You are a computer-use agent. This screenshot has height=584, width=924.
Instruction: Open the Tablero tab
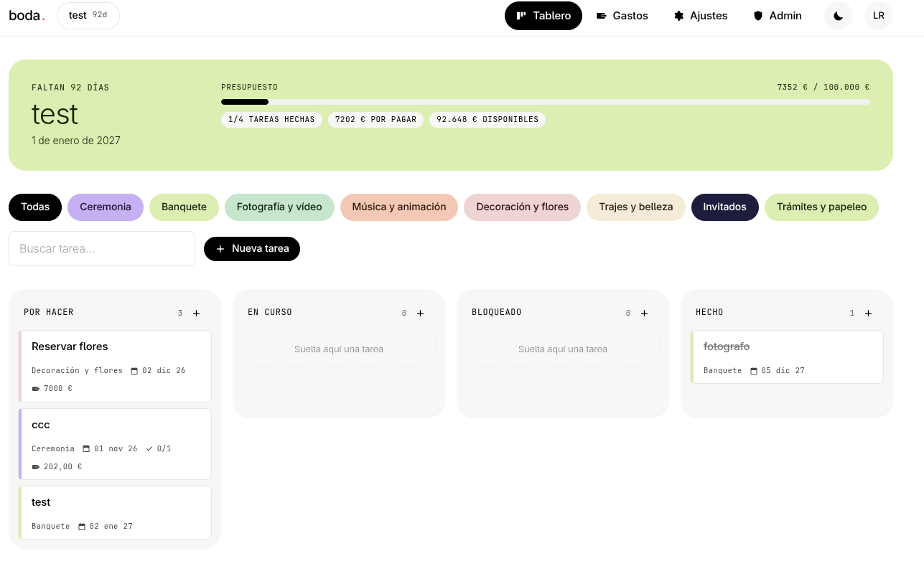click(x=543, y=16)
